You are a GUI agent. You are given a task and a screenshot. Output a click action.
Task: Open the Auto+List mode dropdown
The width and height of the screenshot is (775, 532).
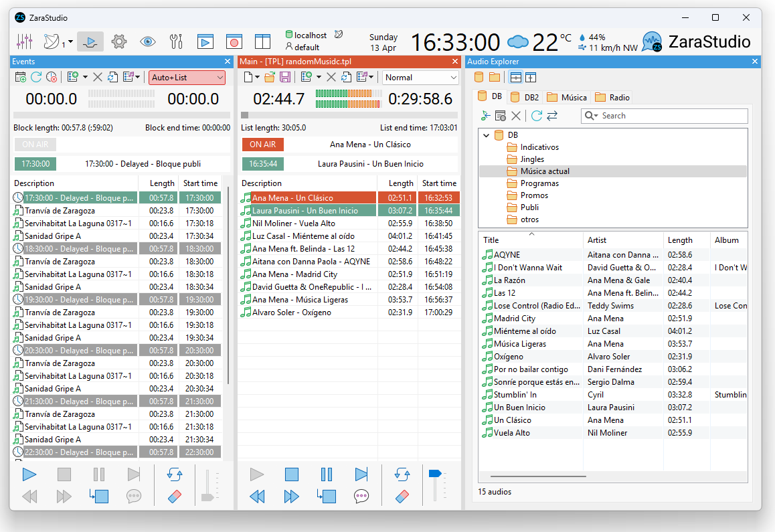187,78
